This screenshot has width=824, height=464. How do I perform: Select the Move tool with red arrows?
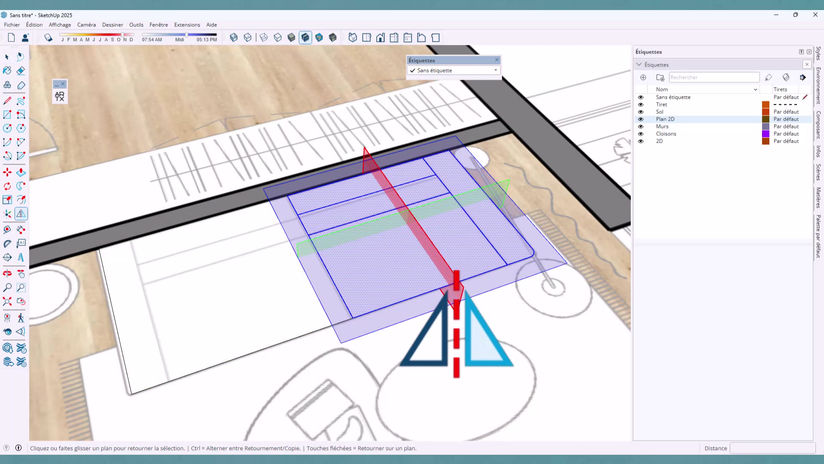coord(7,172)
